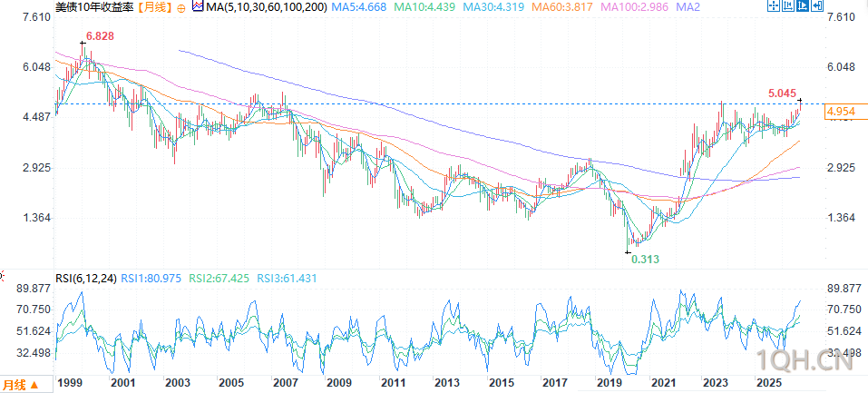The width and height of the screenshot is (868, 393).
Task: Click the 2021 label on the time axis
Action: coord(661,383)
